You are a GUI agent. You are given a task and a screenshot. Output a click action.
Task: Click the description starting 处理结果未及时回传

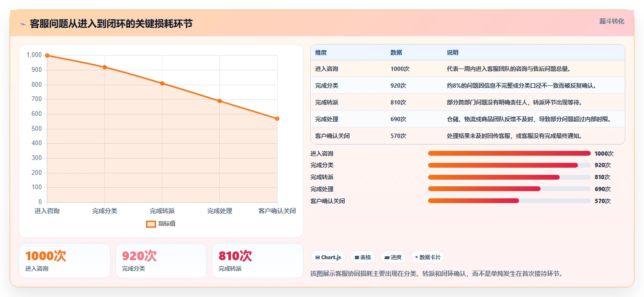[x=514, y=136]
